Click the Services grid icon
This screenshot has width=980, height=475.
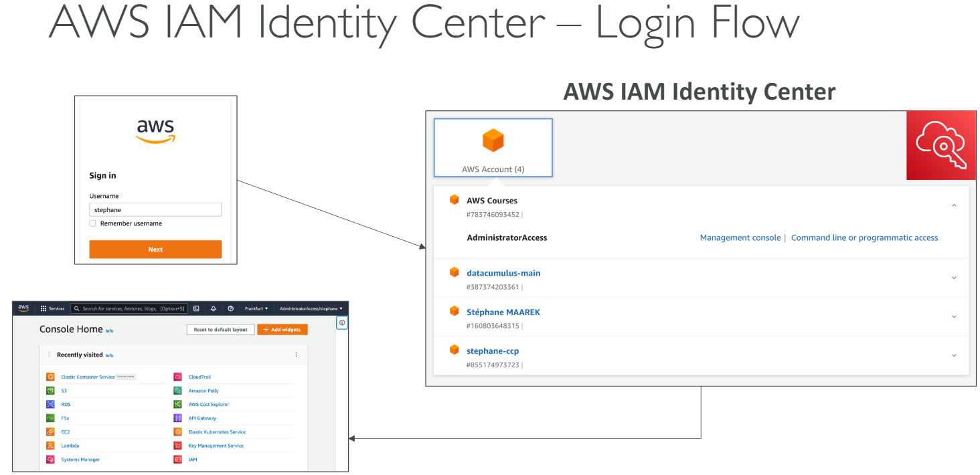pyautogui.click(x=44, y=308)
